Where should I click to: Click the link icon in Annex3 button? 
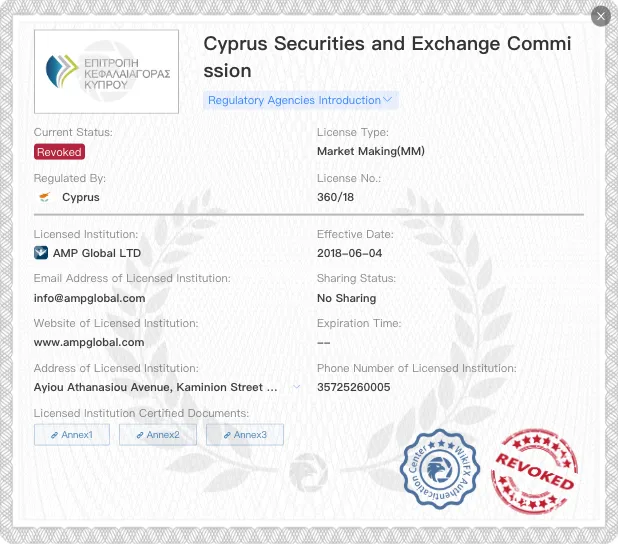[227, 435]
